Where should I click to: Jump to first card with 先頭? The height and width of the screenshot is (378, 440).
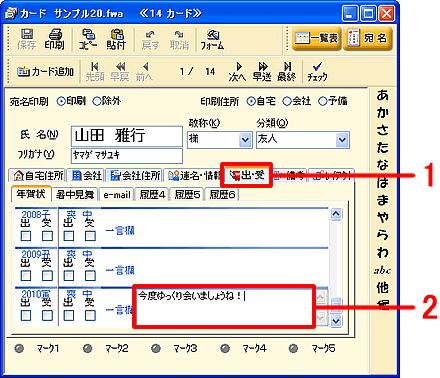pos(95,72)
